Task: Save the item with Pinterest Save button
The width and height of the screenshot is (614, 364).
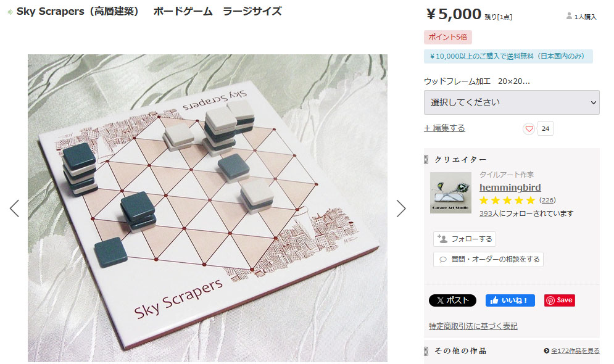Action: (559, 300)
